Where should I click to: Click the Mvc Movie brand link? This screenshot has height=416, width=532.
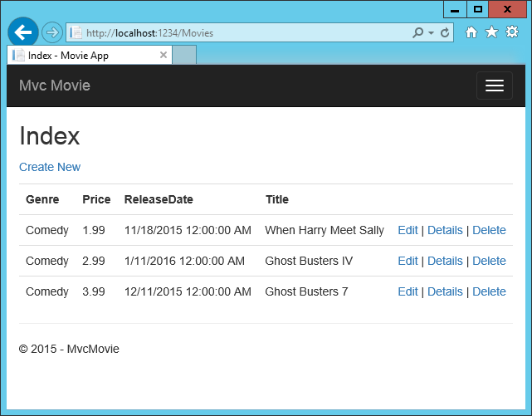coord(55,86)
